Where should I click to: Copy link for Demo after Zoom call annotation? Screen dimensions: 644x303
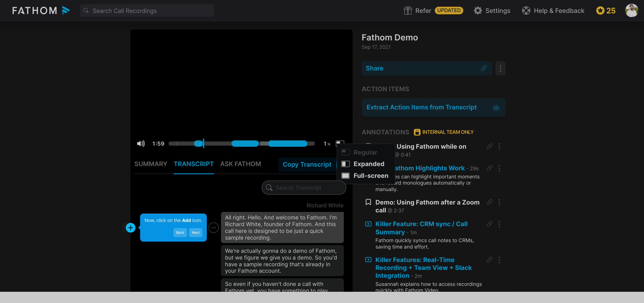point(490,202)
